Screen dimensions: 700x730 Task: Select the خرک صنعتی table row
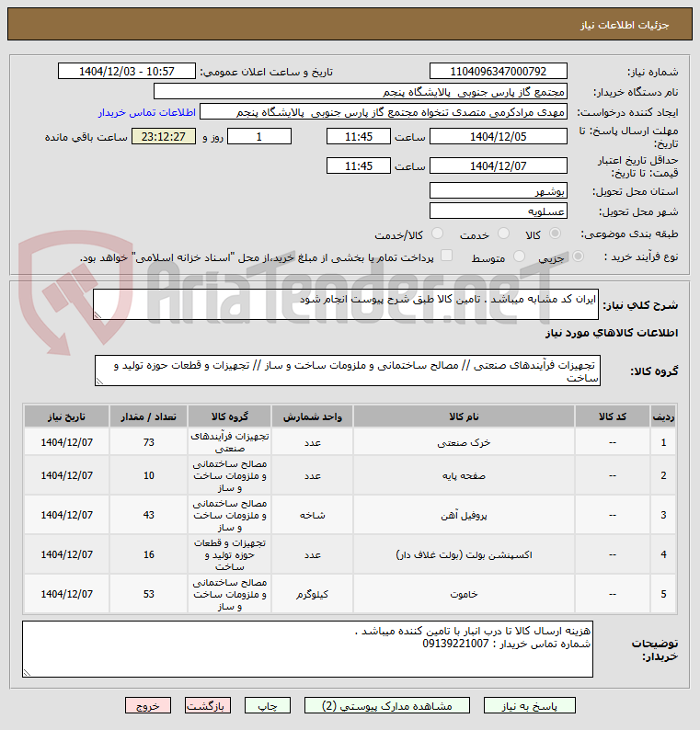[350, 442]
